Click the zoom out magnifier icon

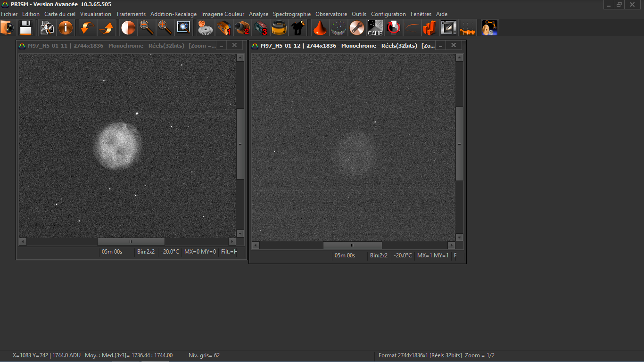[x=147, y=28]
